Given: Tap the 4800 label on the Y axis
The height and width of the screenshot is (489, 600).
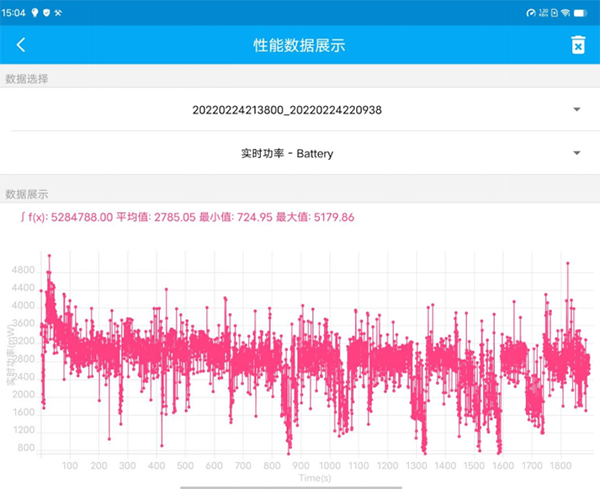Looking at the screenshot, I should click(x=23, y=270).
